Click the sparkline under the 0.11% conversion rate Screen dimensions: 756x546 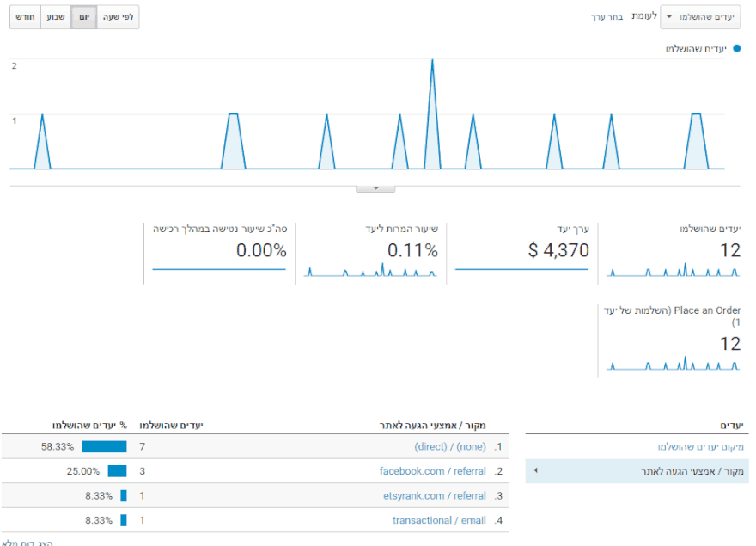[371, 271]
